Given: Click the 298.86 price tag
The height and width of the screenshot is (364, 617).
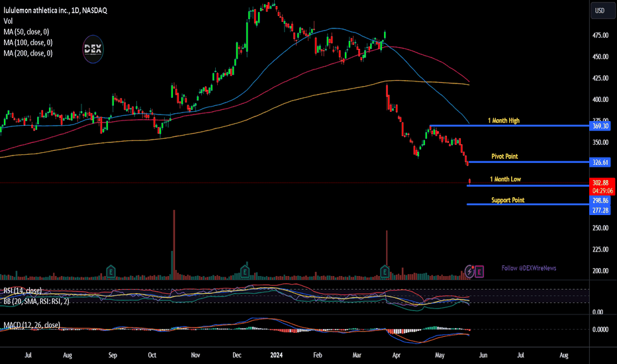Looking at the screenshot, I should pos(600,201).
